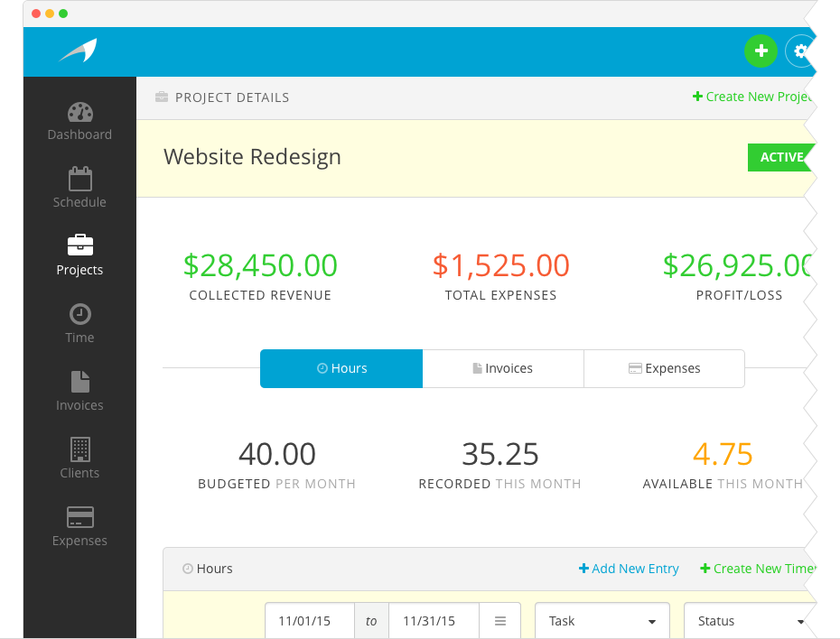Viewport: 840px width, 639px height.
Task: Click the $28,450.00 collected revenue value
Action: coord(260,265)
